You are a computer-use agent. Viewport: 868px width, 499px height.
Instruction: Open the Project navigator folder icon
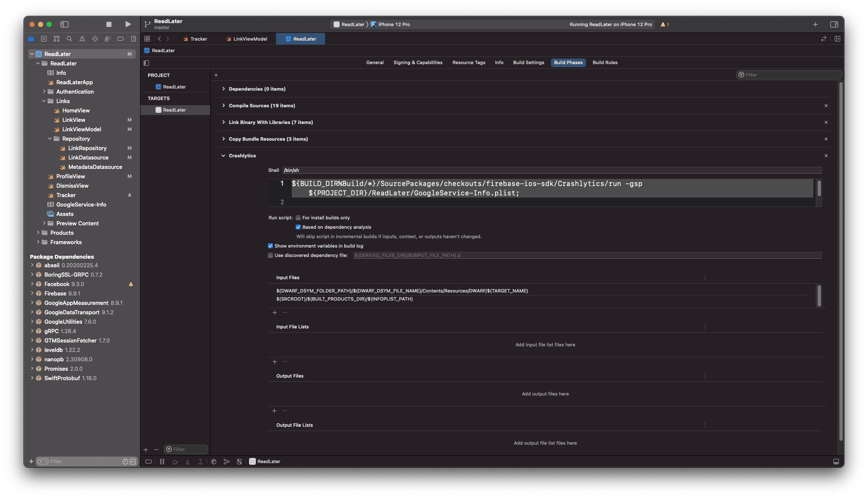point(31,39)
